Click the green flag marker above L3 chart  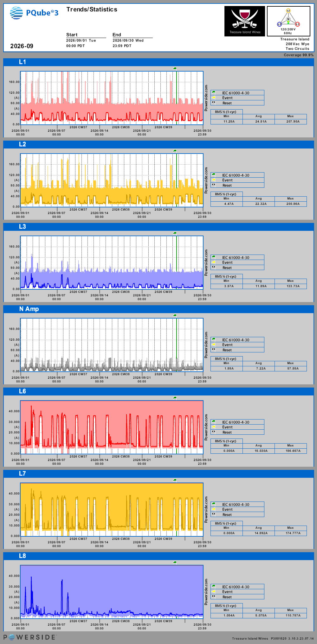point(175,233)
